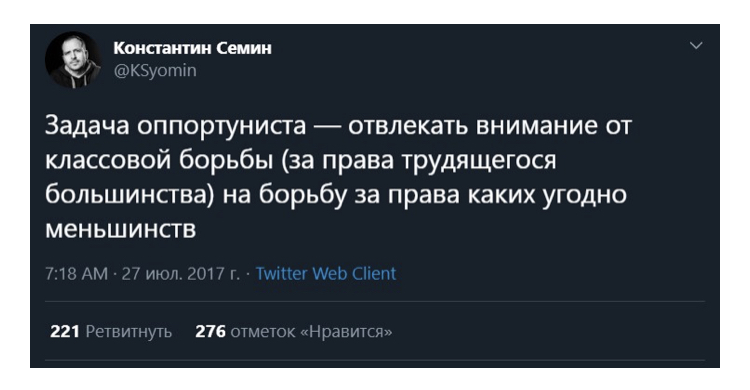Screen dimensions: 750x390
Task: Click the 7:18 AM timestamp
Action: [77, 273]
